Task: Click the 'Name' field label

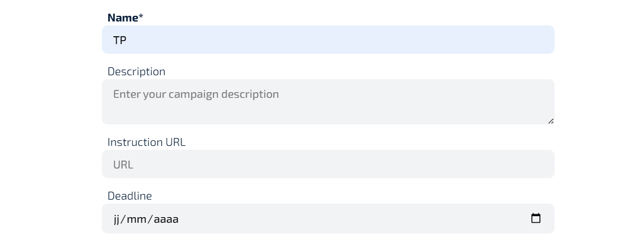Action: tap(122, 18)
